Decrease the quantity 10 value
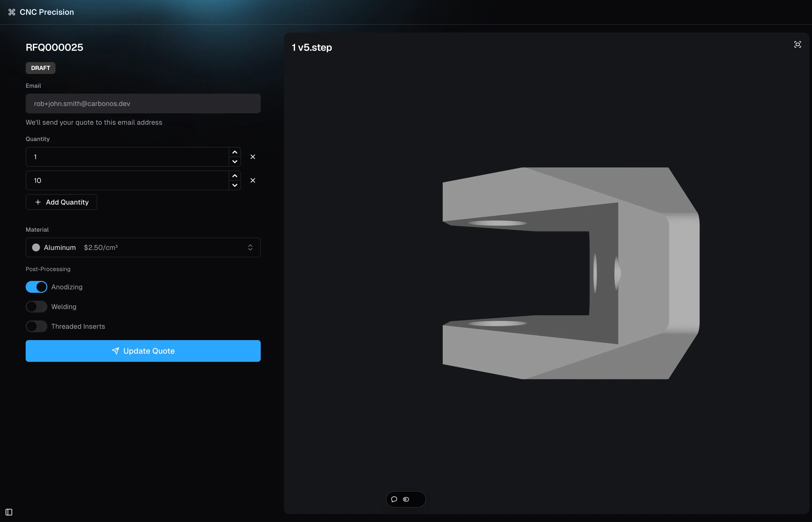 pos(235,185)
